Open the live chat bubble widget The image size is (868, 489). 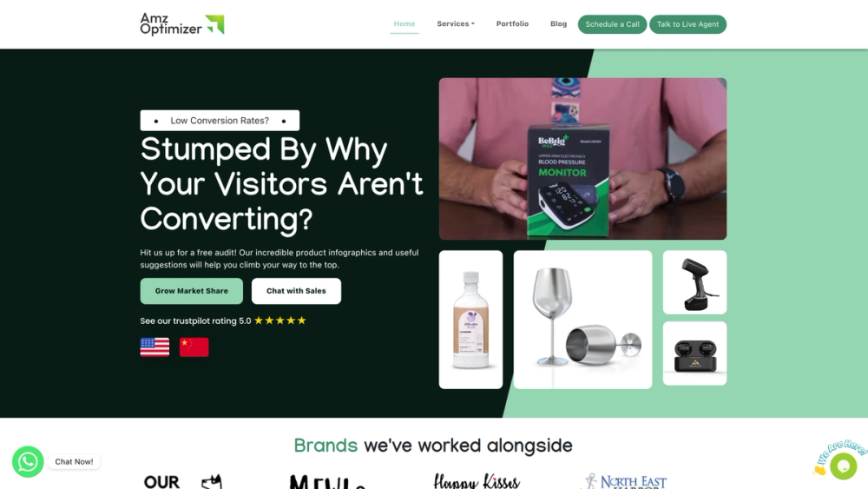point(843,466)
